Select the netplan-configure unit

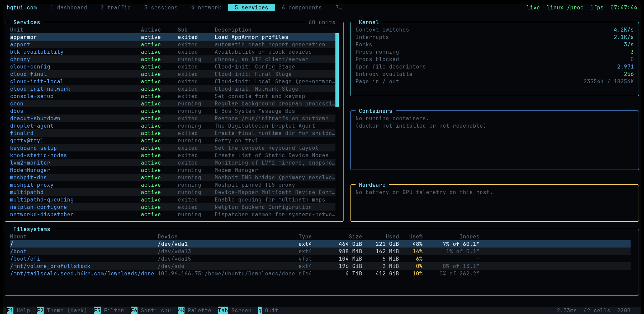coord(173,207)
